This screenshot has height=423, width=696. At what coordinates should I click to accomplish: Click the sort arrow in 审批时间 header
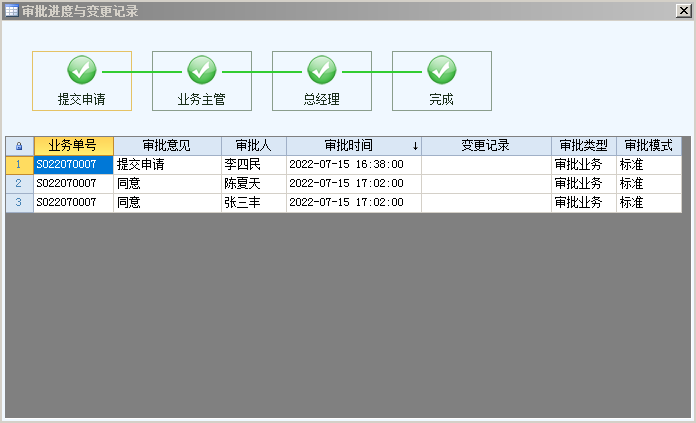click(x=415, y=146)
